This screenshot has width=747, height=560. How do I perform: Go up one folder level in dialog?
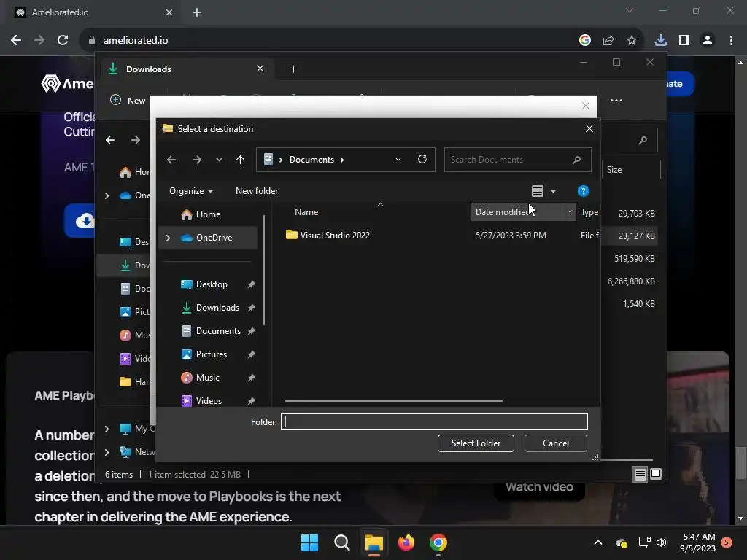point(240,160)
